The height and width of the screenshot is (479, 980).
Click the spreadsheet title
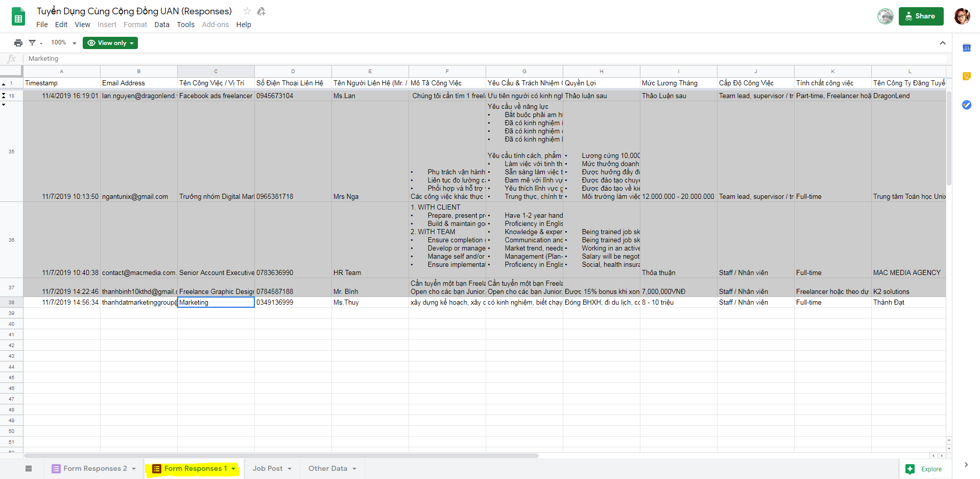pos(134,11)
